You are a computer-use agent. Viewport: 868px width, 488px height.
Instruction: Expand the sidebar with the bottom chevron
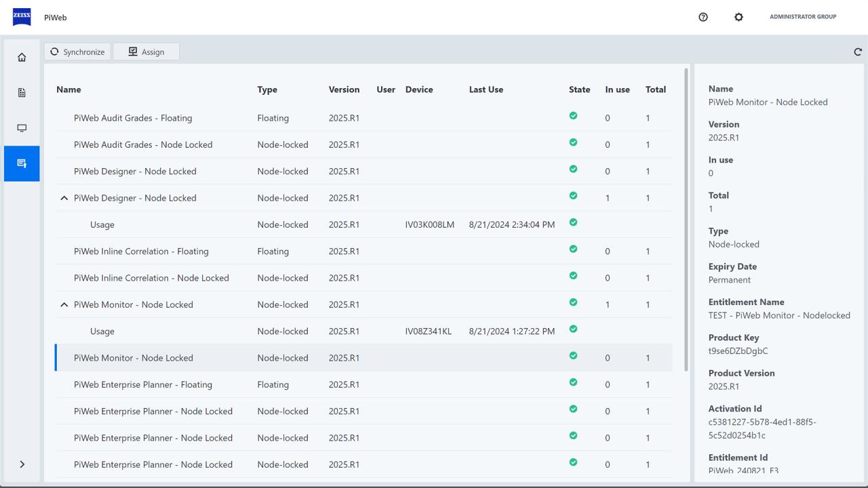pos(22,464)
